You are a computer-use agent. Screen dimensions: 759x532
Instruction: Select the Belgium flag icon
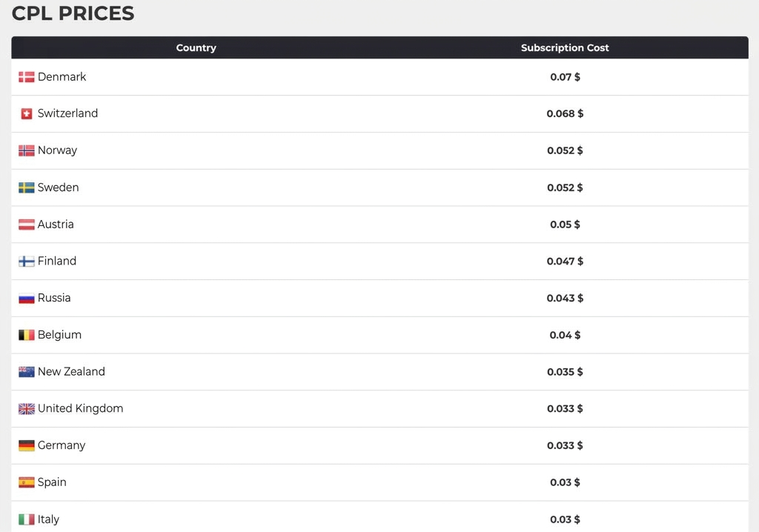click(x=27, y=335)
